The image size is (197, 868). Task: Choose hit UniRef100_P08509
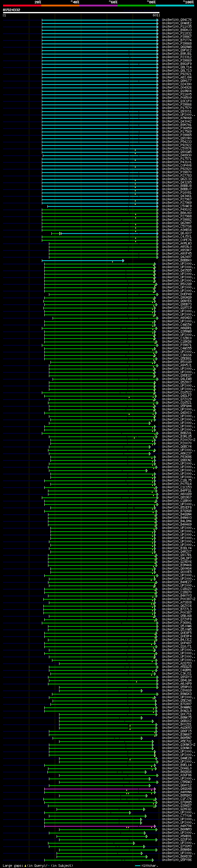[x=177, y=98]
